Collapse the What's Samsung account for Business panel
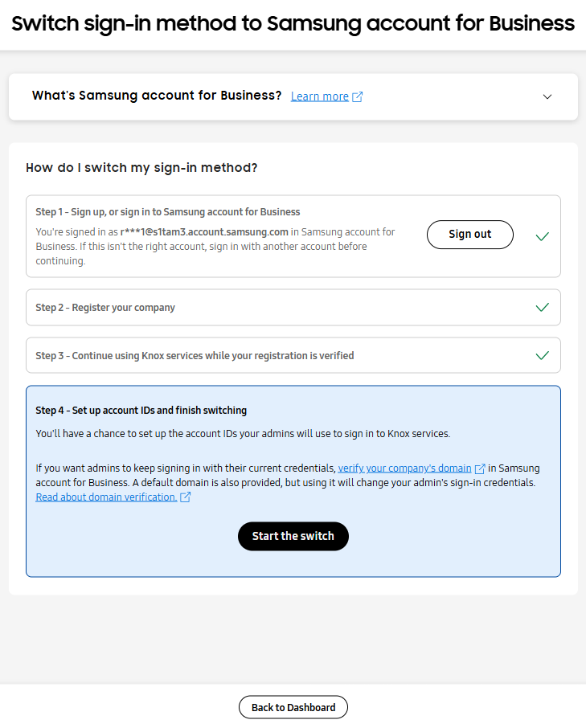The image size is (586, 728). [547, 96]
